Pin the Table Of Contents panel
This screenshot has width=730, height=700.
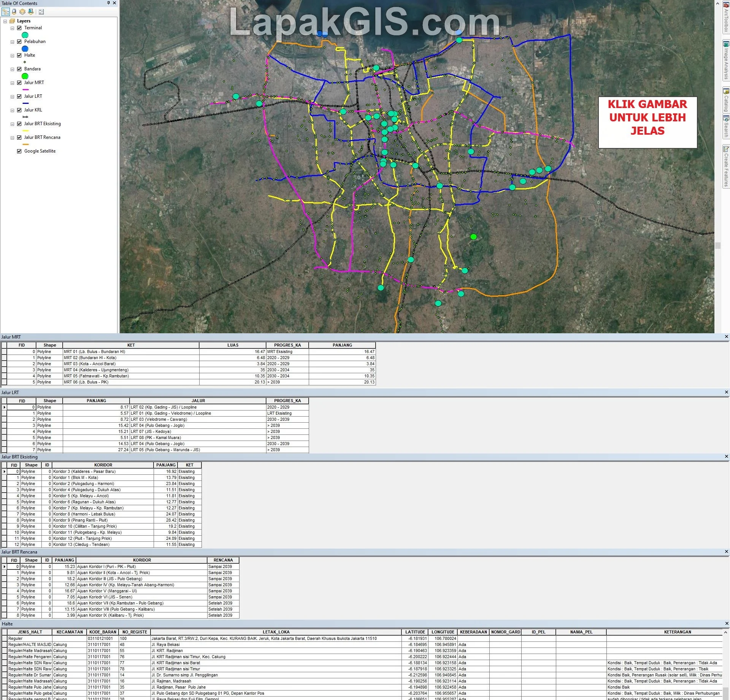(x=108, y=3)
